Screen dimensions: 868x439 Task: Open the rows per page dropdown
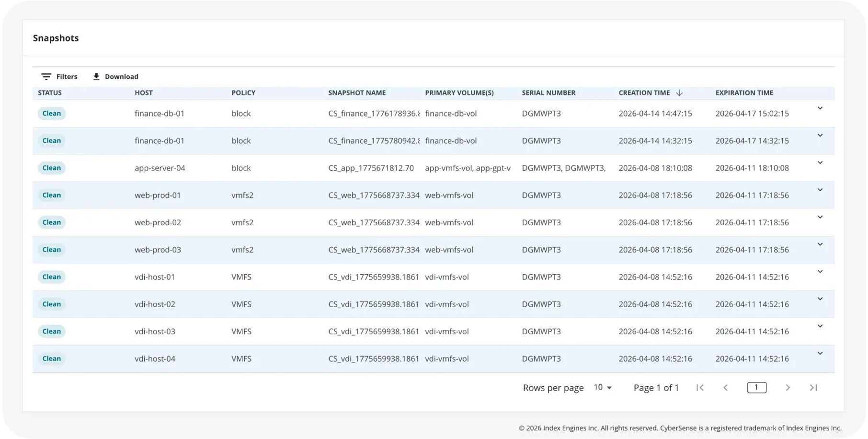603,387
